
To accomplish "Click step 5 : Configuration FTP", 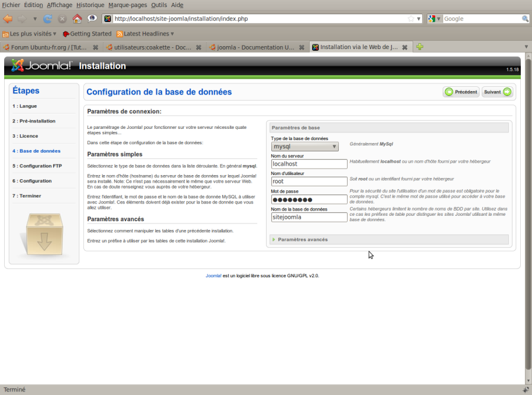I will coord(37,166).
